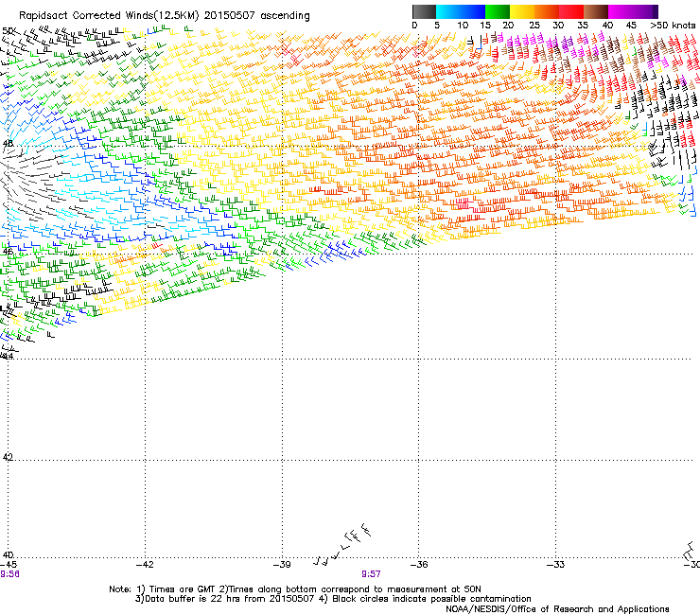
Task: Click the '10' legend scale label
Action: [463, 26]
